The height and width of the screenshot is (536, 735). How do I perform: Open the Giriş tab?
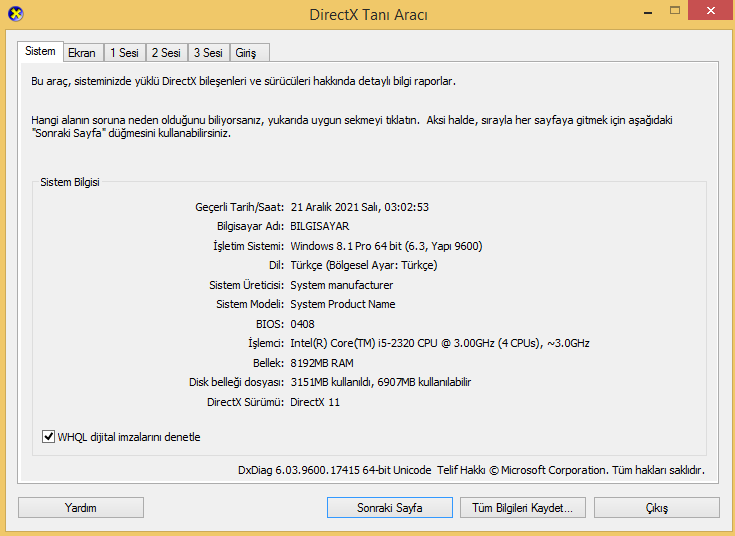pyautogui.click(x=249, y=53)
